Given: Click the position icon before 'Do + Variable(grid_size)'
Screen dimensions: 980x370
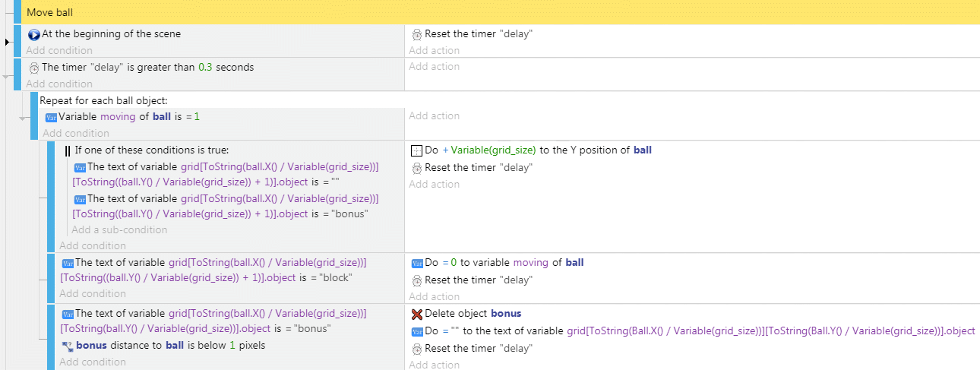Looking at the screenshot, I should point(416,150).
